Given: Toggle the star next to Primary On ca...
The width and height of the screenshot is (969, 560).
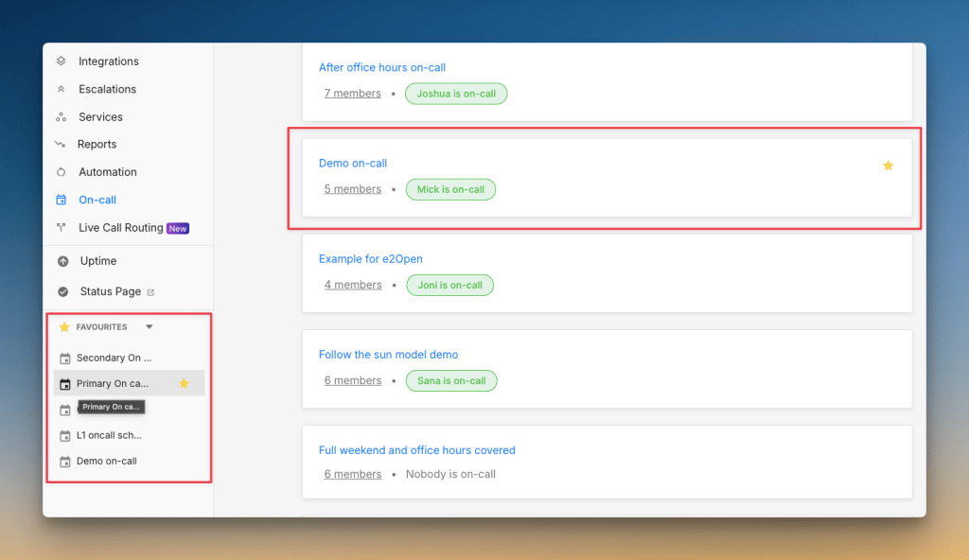Looking at the screenshot, I should tap(185, 383).
